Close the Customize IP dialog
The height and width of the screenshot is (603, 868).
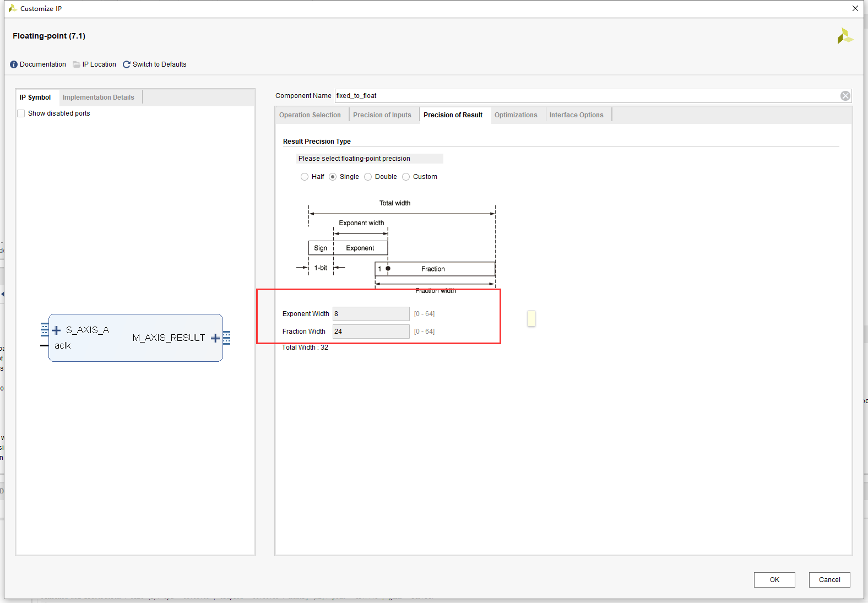tap(855, 8)
